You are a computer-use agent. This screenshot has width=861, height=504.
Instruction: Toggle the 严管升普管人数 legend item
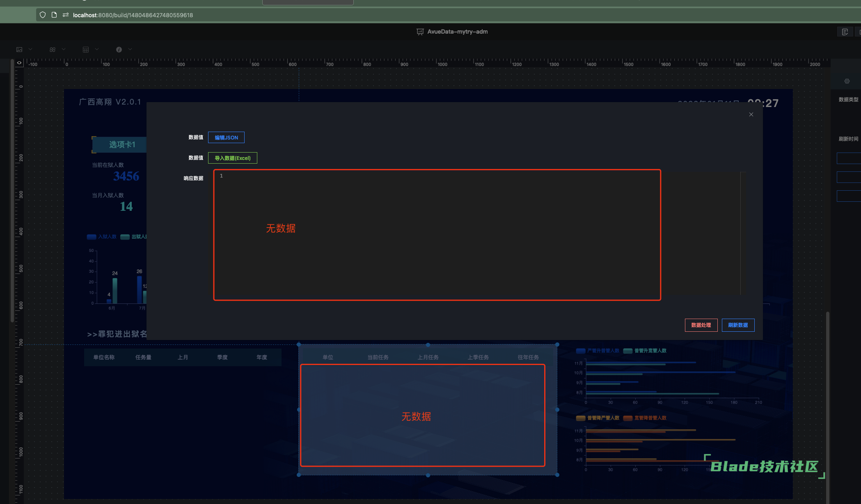pyautogui.click(x=598, y=351)
